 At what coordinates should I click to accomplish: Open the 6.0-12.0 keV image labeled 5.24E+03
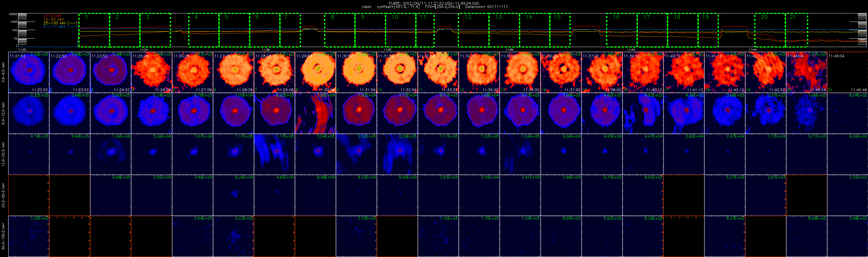pyautogui.click(x=152, y=113)
